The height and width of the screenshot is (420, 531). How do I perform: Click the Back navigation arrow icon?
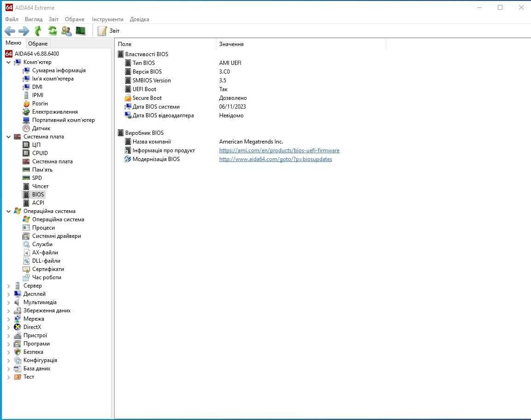(x=10, y=31)
